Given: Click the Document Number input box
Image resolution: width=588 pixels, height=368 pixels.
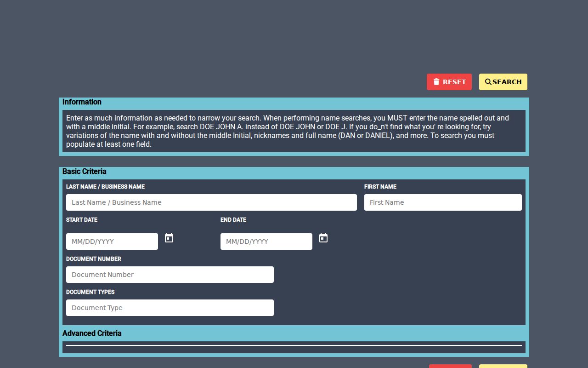Looking at the screenshot, I should tap(170, 275).
